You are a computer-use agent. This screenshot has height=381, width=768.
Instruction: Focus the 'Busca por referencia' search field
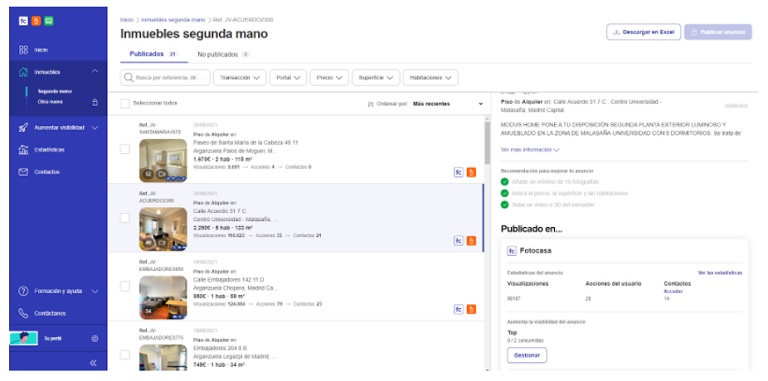tap(165, 77)
